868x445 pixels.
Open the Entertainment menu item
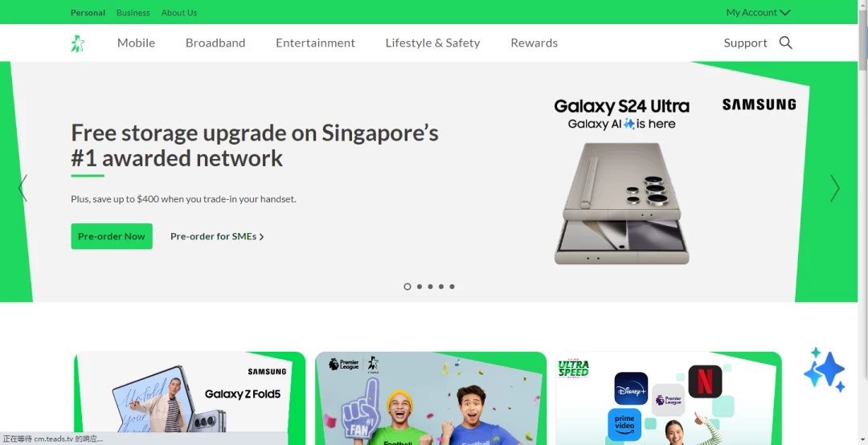pos(315,43)
